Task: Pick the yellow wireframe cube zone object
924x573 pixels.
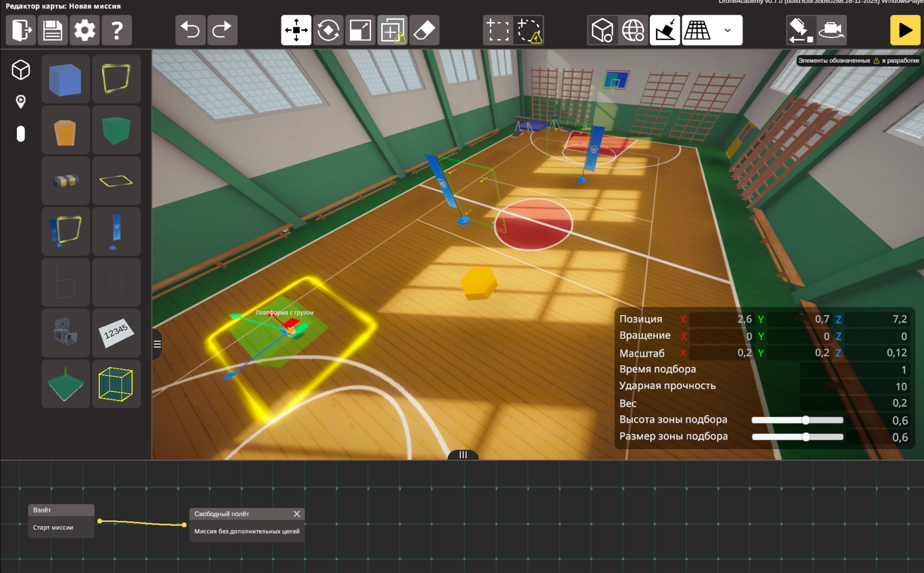Action: (x=117, y=384)
